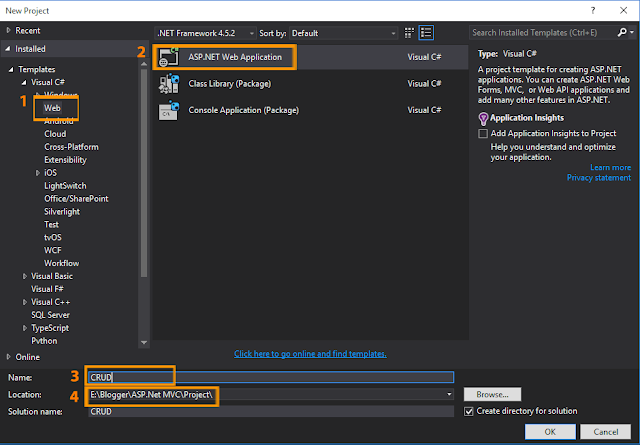Click the OK button
640x445 pixels.
[550, 432]
